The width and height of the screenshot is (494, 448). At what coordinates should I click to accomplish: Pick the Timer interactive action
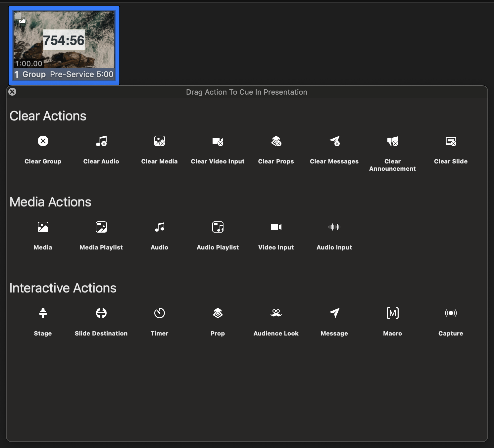point(159,313)
